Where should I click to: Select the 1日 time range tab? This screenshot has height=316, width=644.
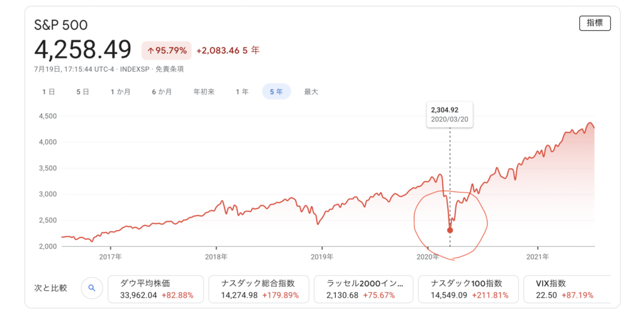48,92
